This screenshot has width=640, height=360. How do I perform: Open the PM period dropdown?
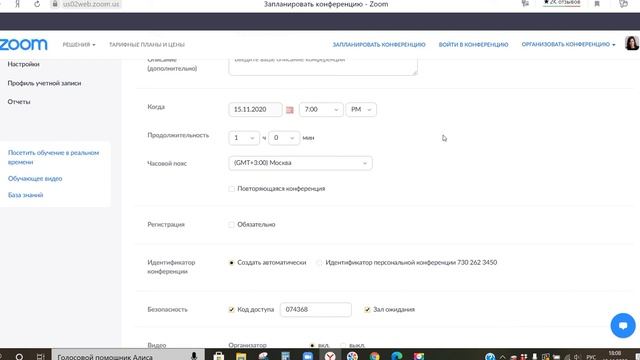[x=361, y=109]
